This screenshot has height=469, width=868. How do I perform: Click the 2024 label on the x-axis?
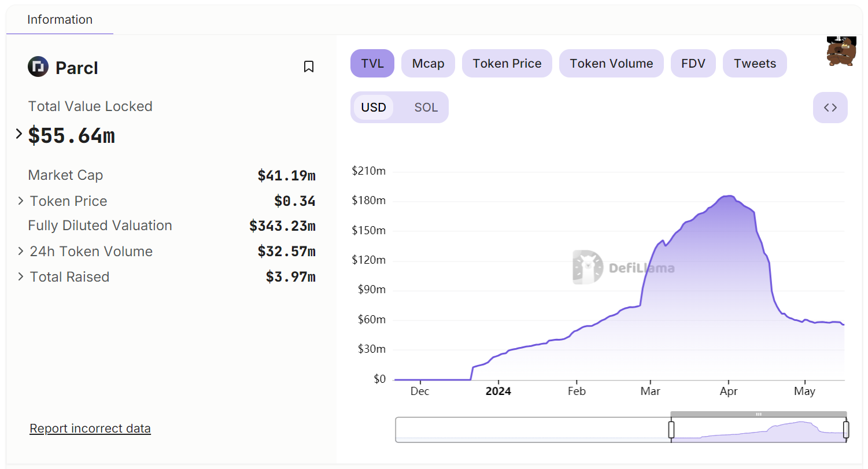(498, 392)
